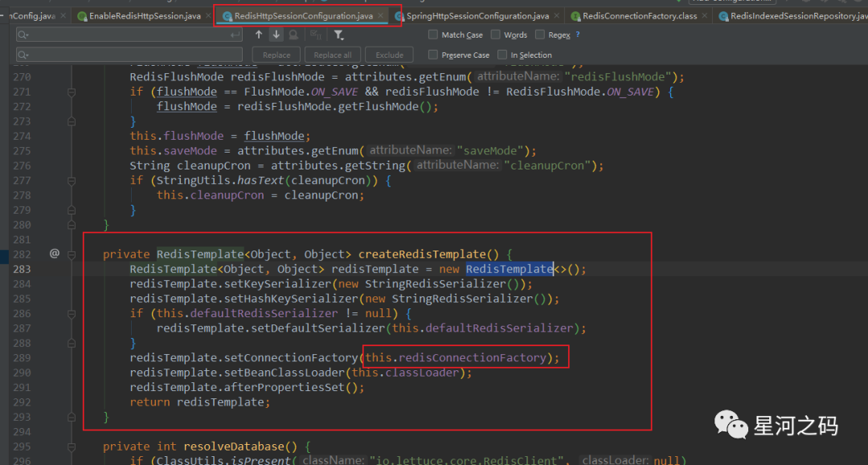Close the EnableRedisHttpSession.java tab
This screenshot has width=868, height=465.
click(209, 16)
